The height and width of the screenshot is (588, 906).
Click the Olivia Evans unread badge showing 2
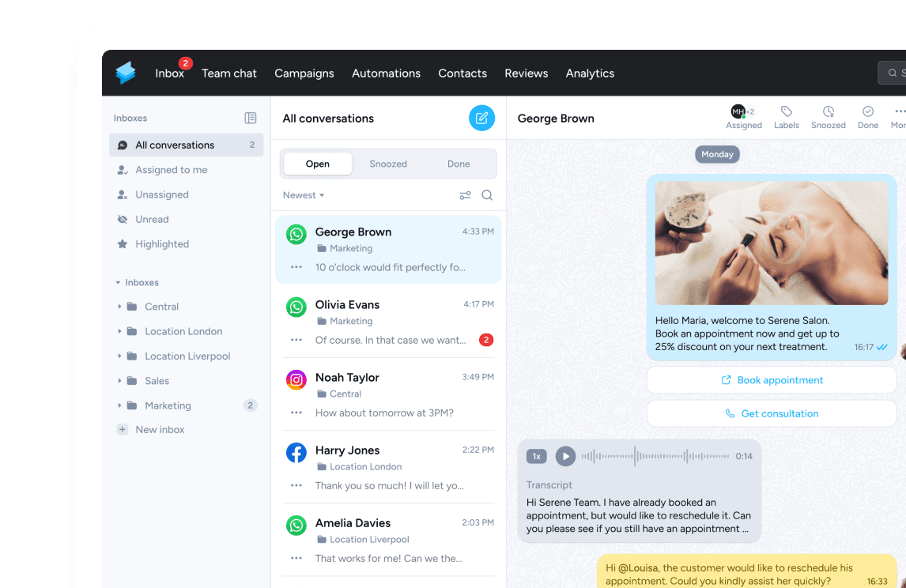coord(486,340)
